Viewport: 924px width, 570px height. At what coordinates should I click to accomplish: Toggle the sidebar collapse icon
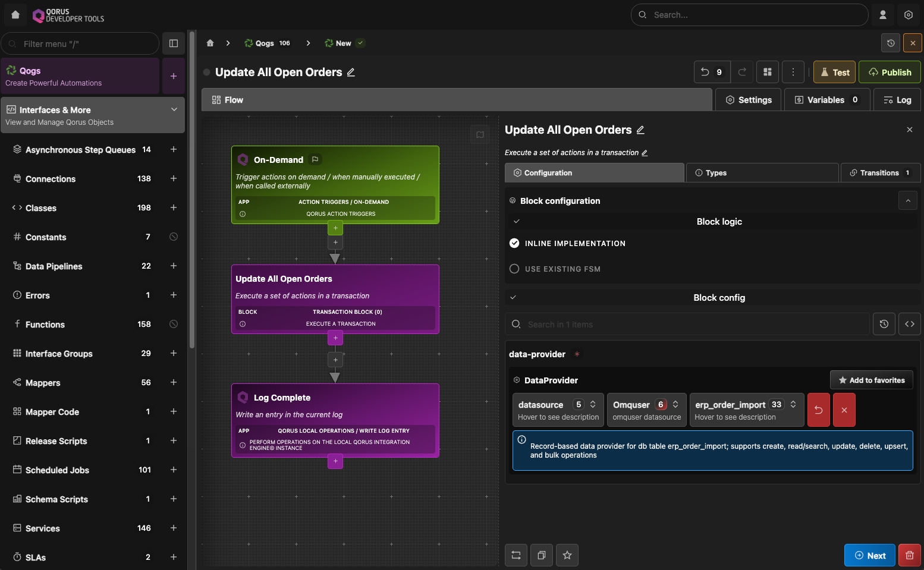pos(174,43)
